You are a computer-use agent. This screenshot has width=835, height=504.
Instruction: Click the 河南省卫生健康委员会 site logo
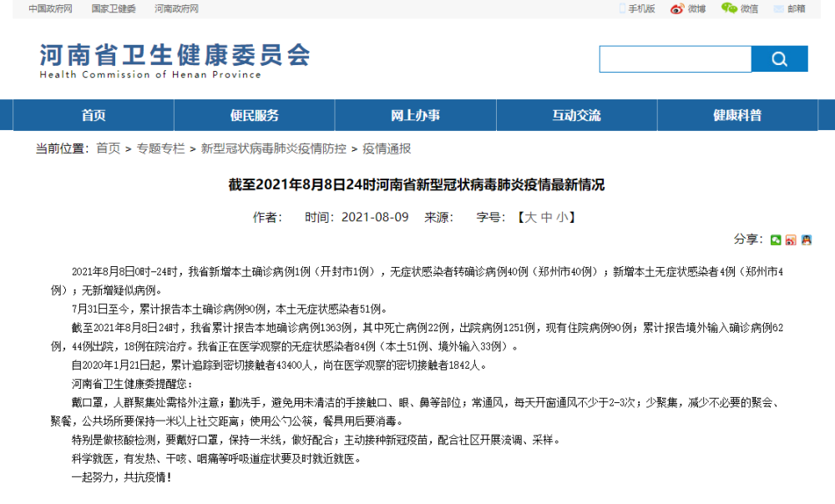click(175, 61)
